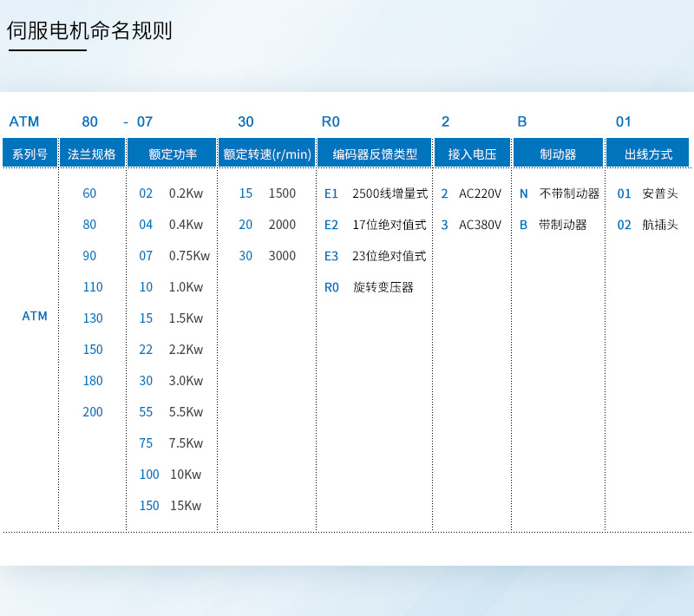Click the 2500线增量式 encoder option
This screenshot has width=694, height=616.
pos(390,193)
